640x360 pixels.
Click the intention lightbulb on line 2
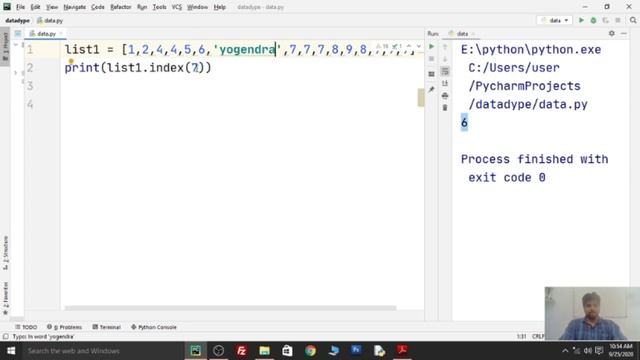pyautogui.click(x=71, y=61)
